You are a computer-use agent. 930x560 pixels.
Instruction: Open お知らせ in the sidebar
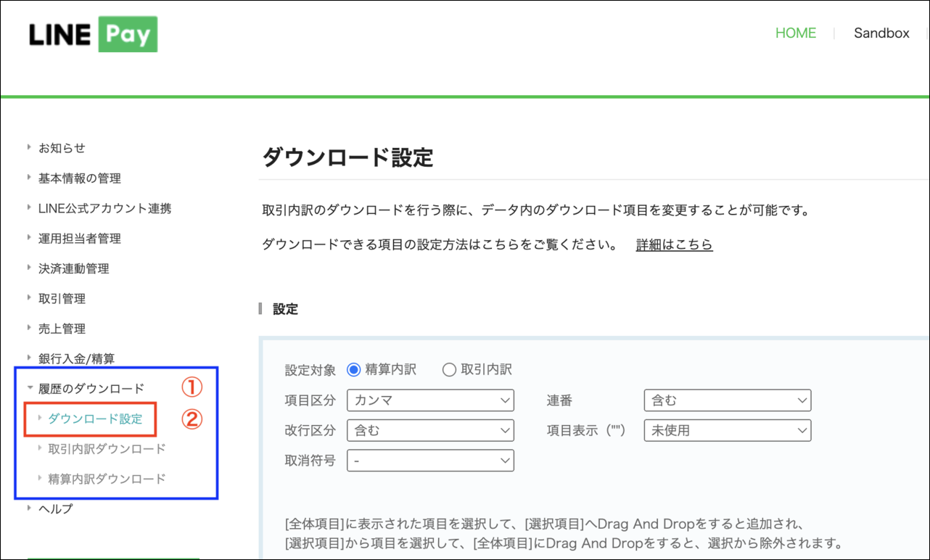coord(62,148)
